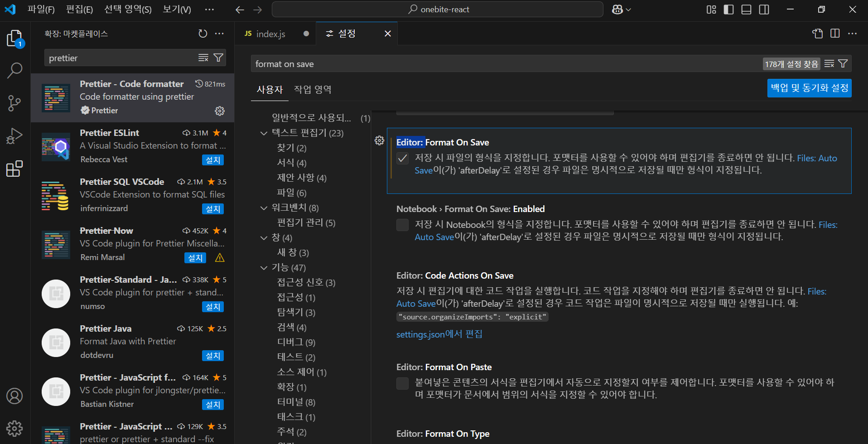Open Prettier - Code formatter manage gear
Screen dimensions: 868x444
pyautogui.click(x=220, y=111)
